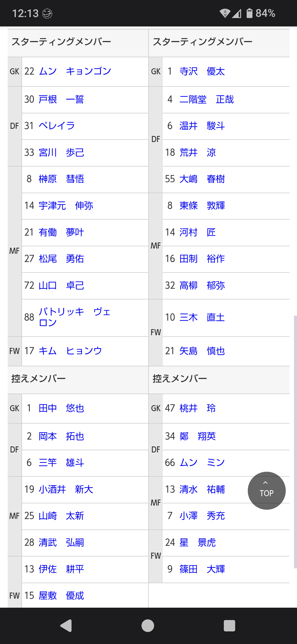
Task: Tap the battery icon in status bar
Action: tap(249, 13)
